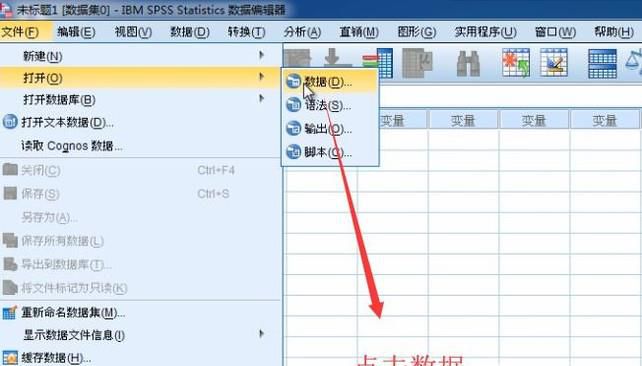Expand the 打开数据库(B) submenu arrow
Screen dimensions: 642x366
click(x=261, y=98)
